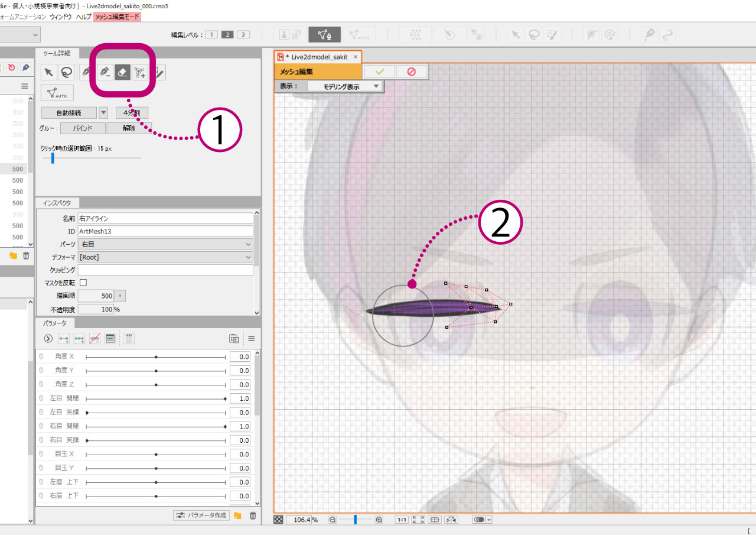
Task: Switch to the インスペクタ tab
Action: pos(57,203)
